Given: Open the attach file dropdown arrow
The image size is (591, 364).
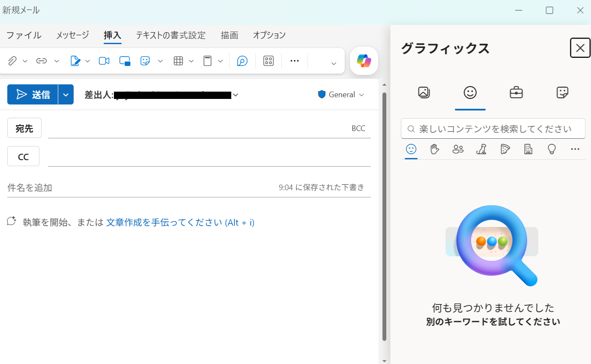Looking at the screenshot, I should pos(25,61).
